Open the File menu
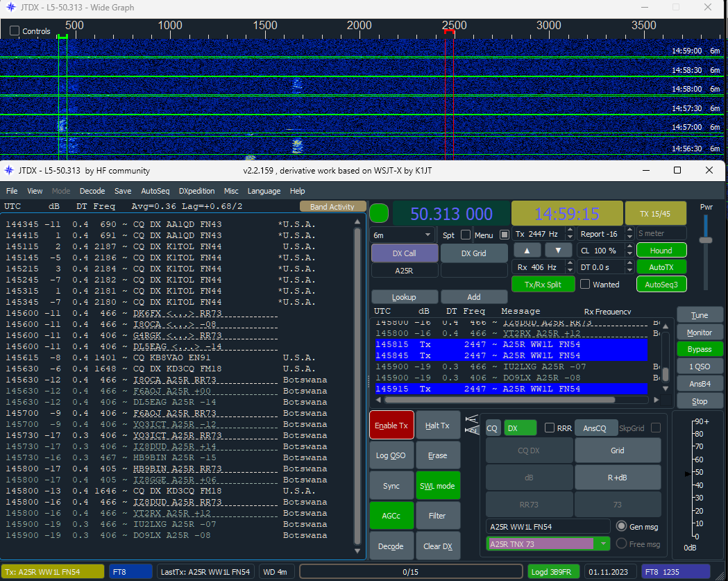 [12, 191]
